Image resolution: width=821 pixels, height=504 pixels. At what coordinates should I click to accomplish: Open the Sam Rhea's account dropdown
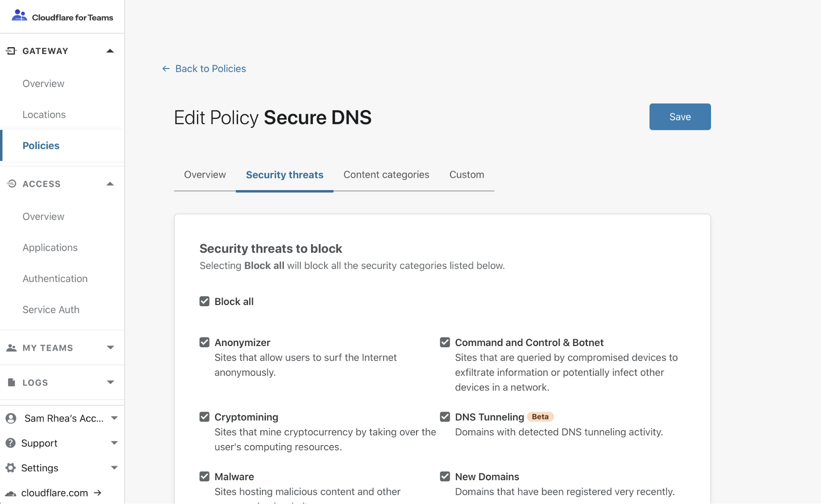pyautogui.click(x=62, y=418)
